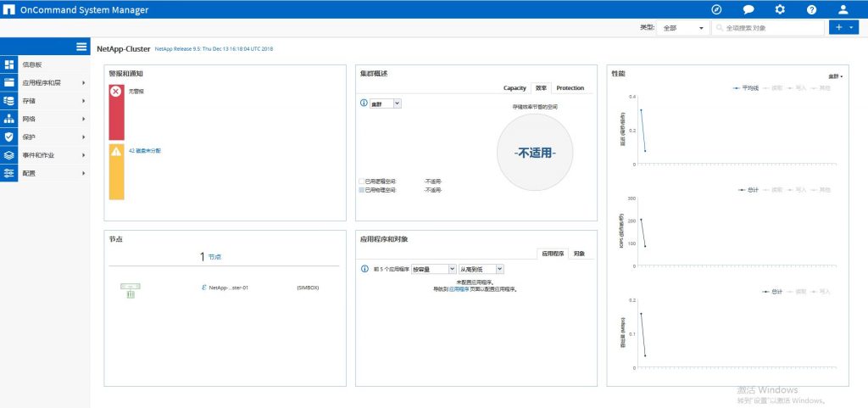Click NetApp Release 9.5 version text
The width and height of the screenshot is (868, 408).
click(214, 48)
